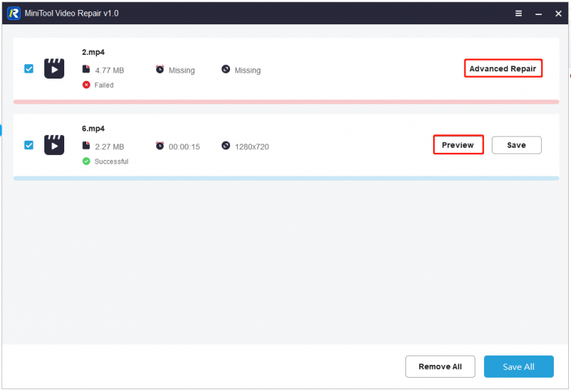Image resolution: width=571 pixels, height=392 pixels.
Task: Click the video clapper icon for 6.mp4
Action: point(54,145)
